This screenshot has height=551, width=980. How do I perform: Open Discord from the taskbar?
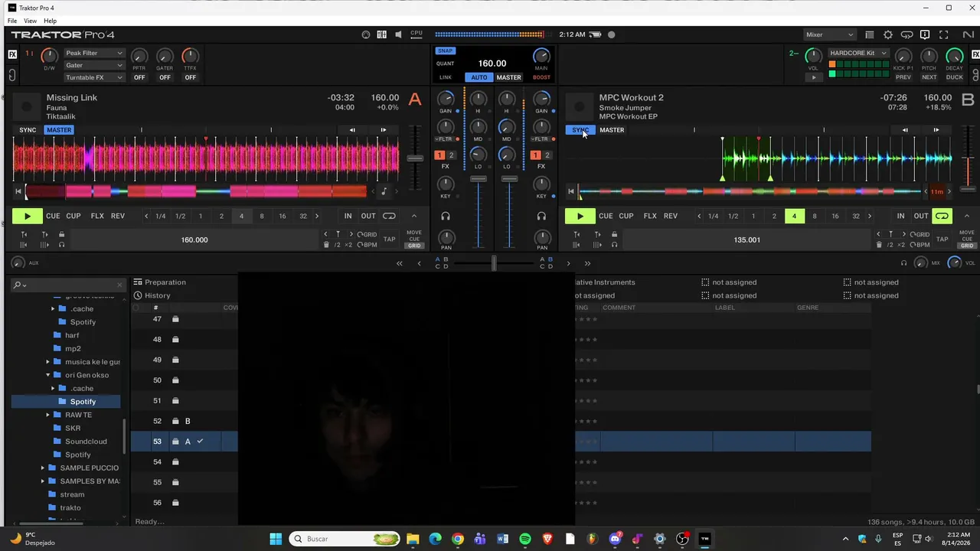click(615, 539)
